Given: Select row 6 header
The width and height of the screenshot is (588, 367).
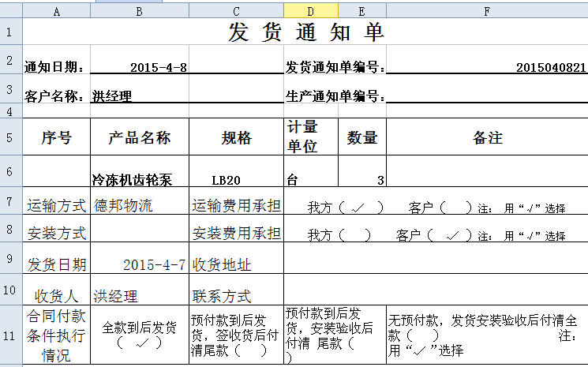Looking at the screenshot, I should 10,171.
